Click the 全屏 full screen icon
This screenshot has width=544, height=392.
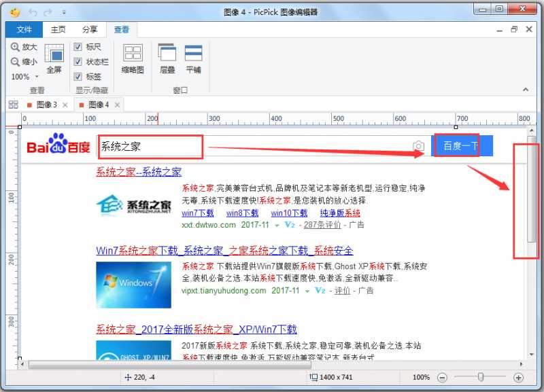(54, 58)
